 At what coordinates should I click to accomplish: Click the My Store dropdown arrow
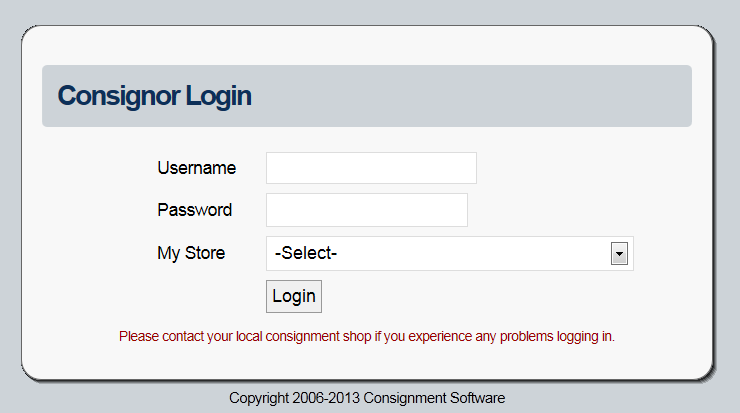[x=620, y=254]
